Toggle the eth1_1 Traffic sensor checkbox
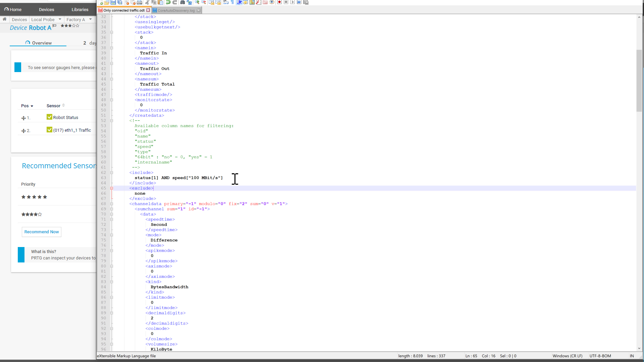644x362 pixels. 49,130
